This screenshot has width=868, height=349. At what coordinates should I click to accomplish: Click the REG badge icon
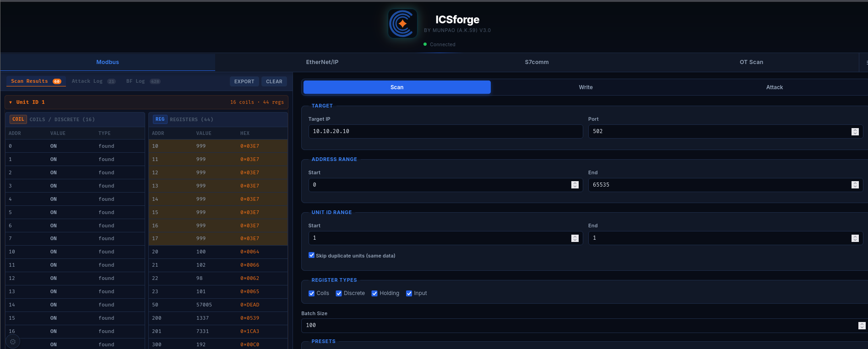tap(160, 119)
